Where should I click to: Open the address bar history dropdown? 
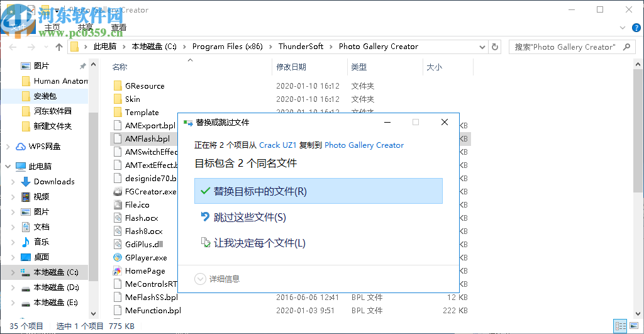pos(482,47)
